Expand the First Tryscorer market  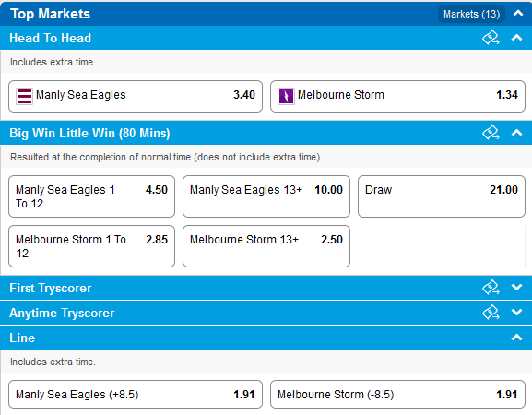coord(516,288)
